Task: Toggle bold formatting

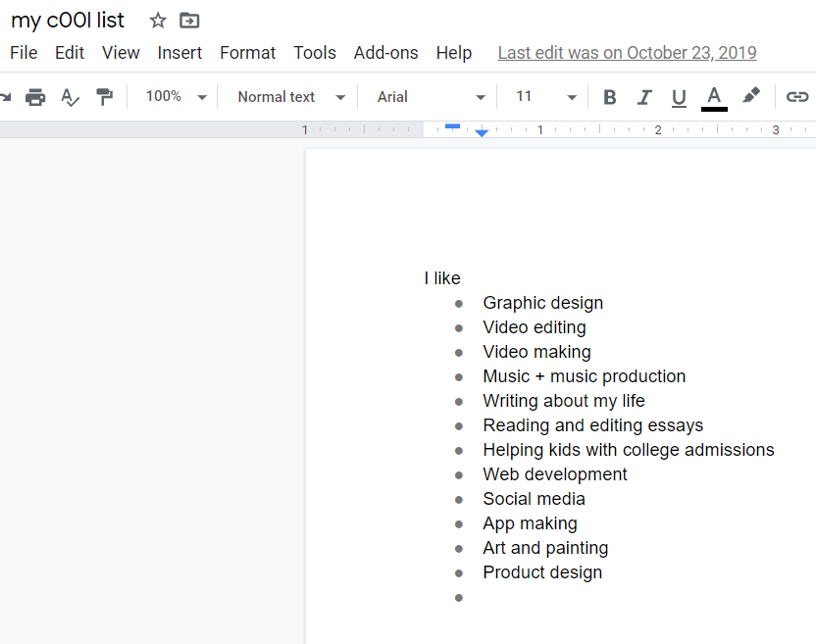Action: tap(609, 97)
